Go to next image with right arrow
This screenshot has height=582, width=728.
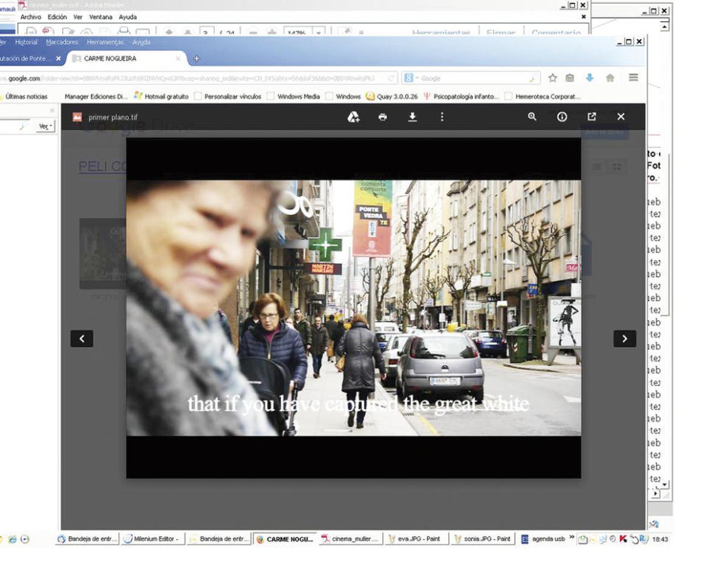click(625, 339)
